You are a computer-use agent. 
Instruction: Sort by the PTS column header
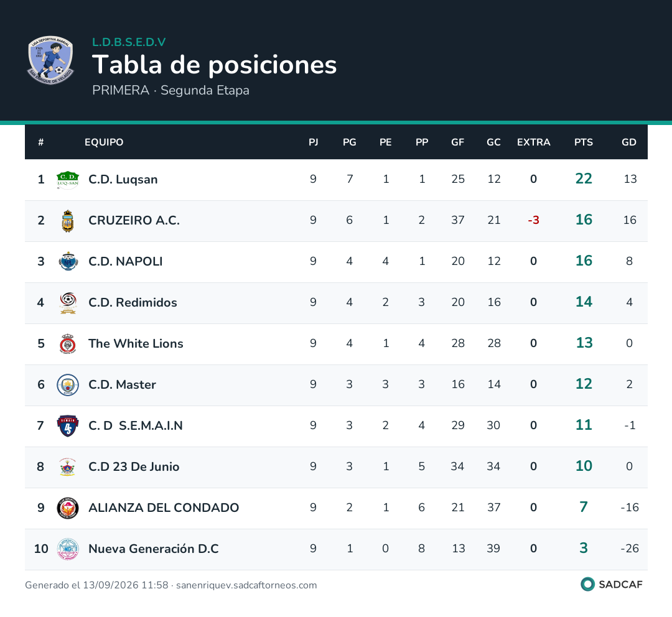(583, 142)
